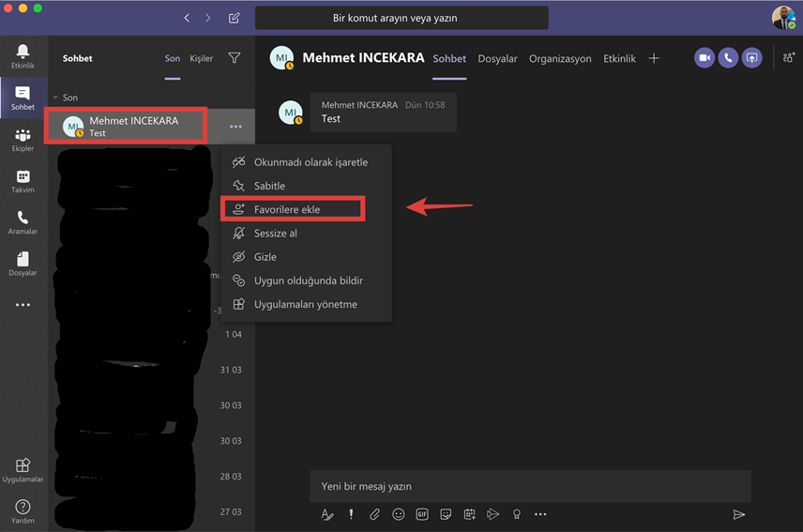Open the GIF picker
The image size is (803, 532).
point(422,514)
